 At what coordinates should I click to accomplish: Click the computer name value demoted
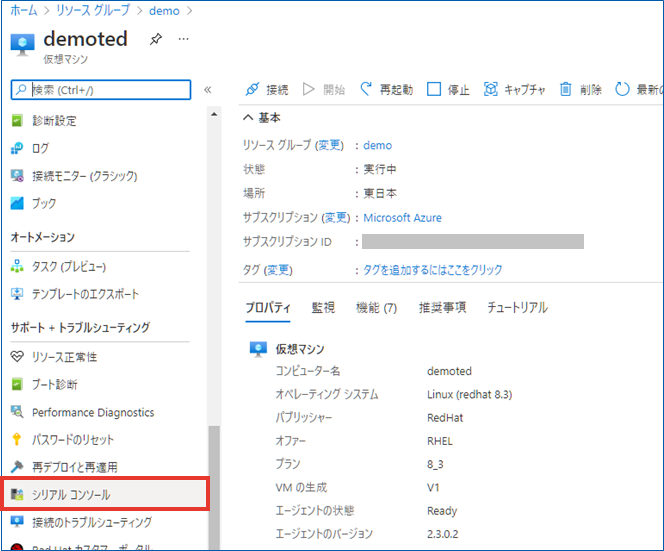click(x=449, y=371)
